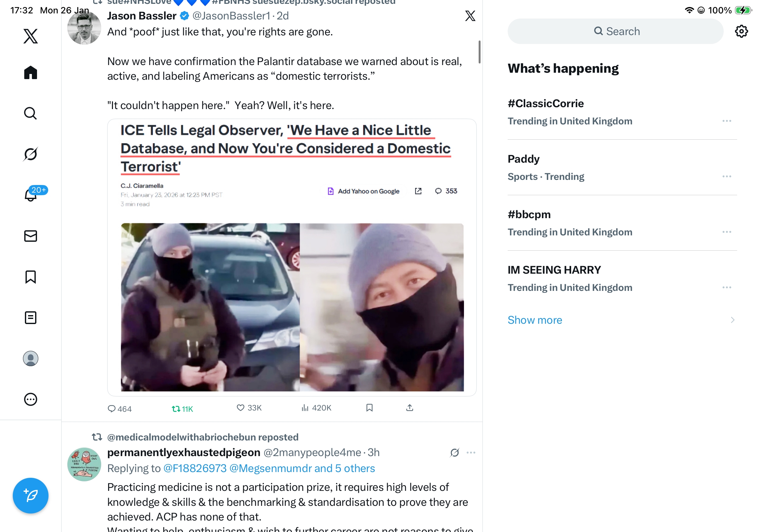Open the More circle menu icon
This screenshot has height=532, width=762.
point(31,399)
